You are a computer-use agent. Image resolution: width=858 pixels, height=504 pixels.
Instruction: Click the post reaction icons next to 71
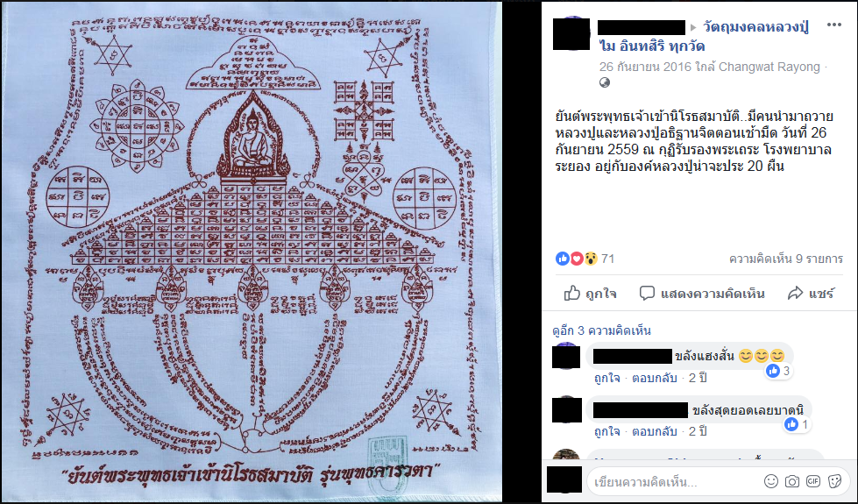coord(577,259)
